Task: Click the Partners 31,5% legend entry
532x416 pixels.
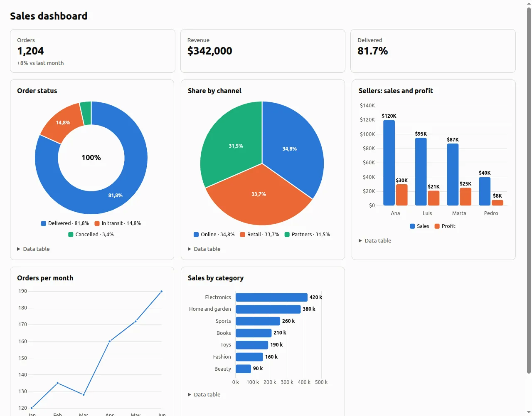Action: [307, 235]
